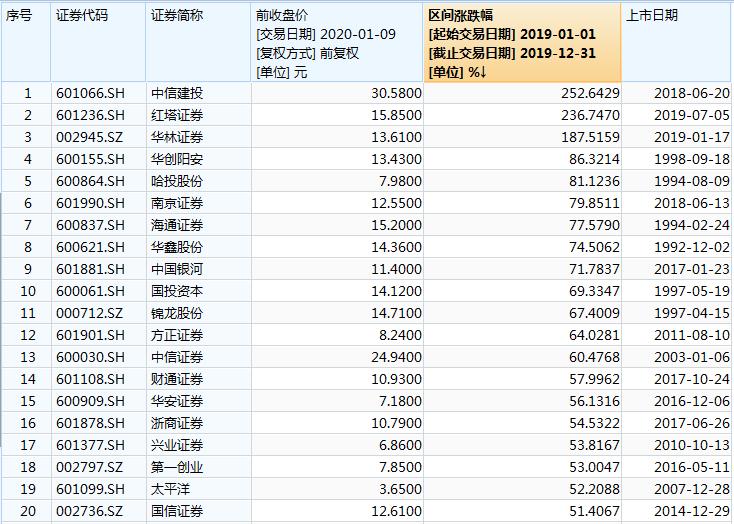This screenshot has height=524, width=734.
Task: Select stock code 601377.SH
Action: pyautogui.click(x=91, y=445)
